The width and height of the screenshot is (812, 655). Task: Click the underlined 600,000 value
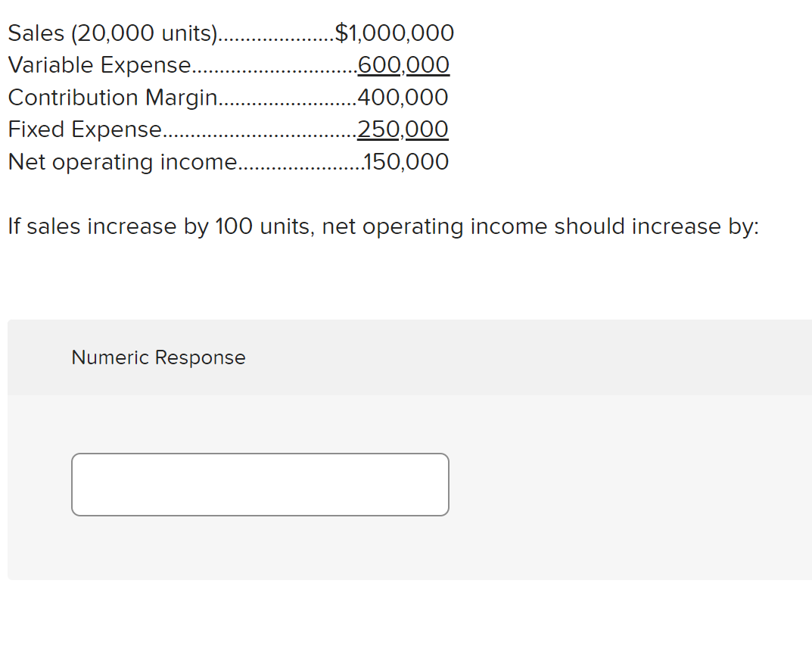403,65
